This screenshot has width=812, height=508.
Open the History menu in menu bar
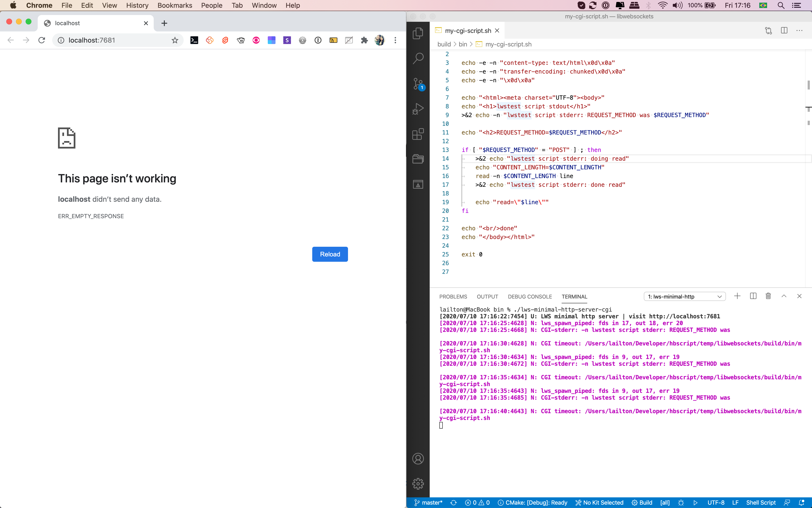137,5
